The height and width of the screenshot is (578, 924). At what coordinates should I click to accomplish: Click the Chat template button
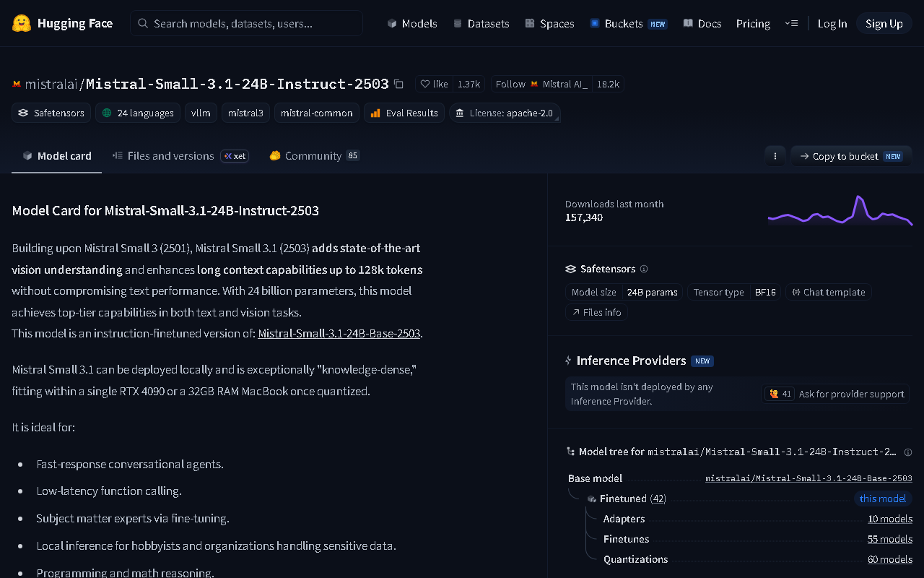(829, 292)
